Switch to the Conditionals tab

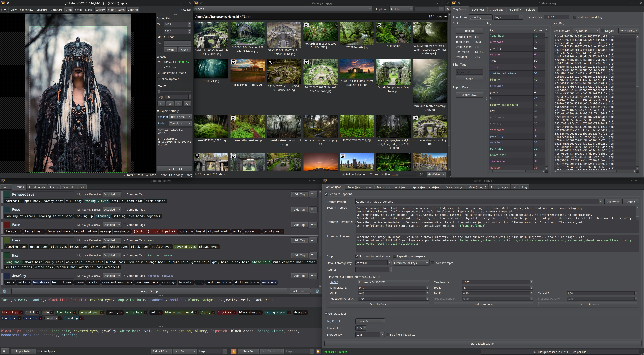[x=37, y=187]
